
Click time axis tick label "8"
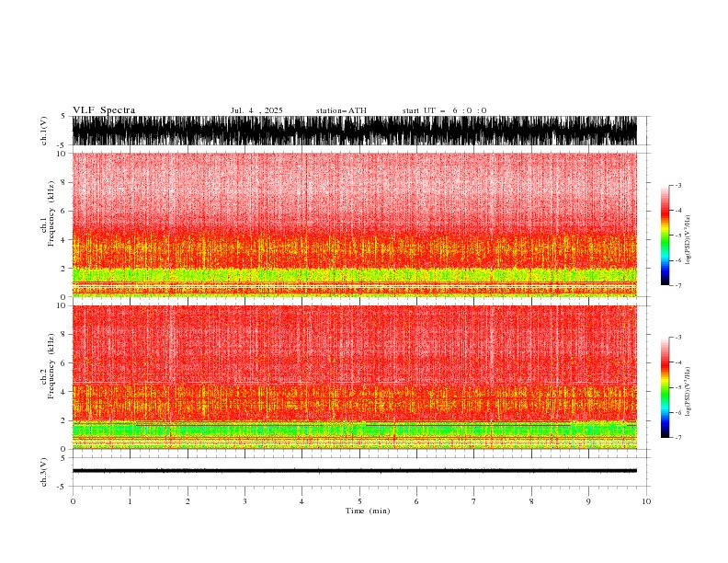click(x=531, y=501)
